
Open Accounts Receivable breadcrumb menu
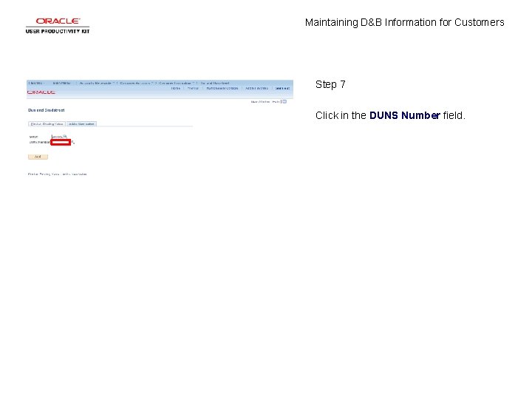[96, 83]
